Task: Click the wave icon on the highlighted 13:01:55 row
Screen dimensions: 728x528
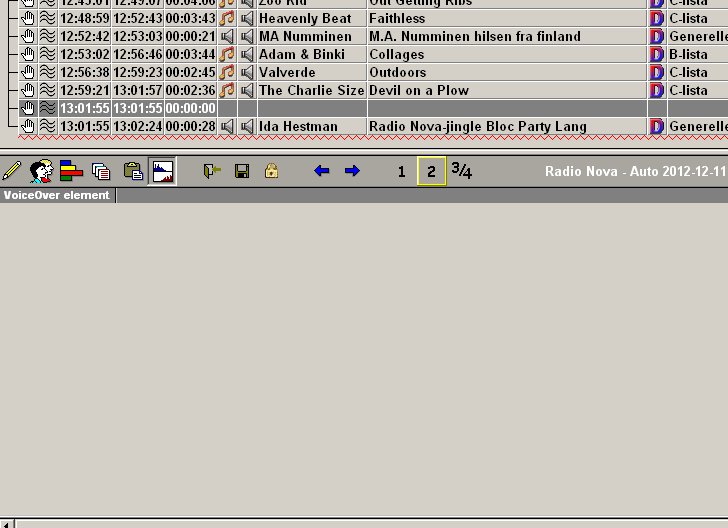Action: click(47, 108)
